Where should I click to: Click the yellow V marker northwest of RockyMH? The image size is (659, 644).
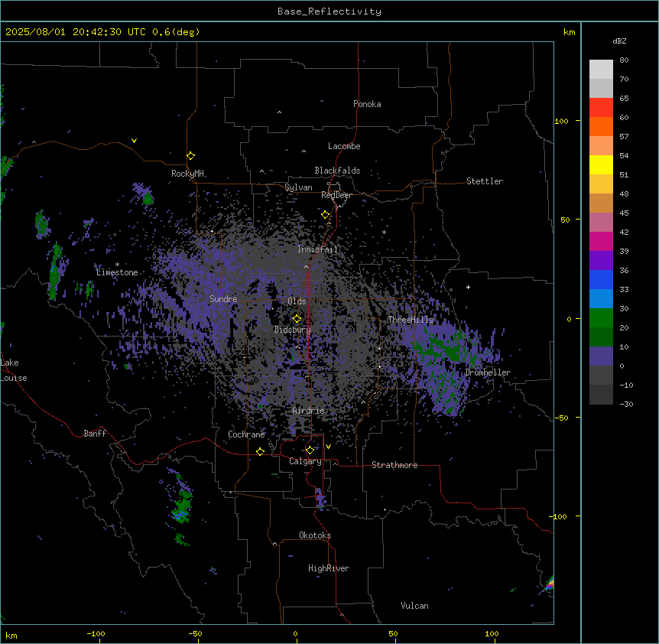(134, 141)
